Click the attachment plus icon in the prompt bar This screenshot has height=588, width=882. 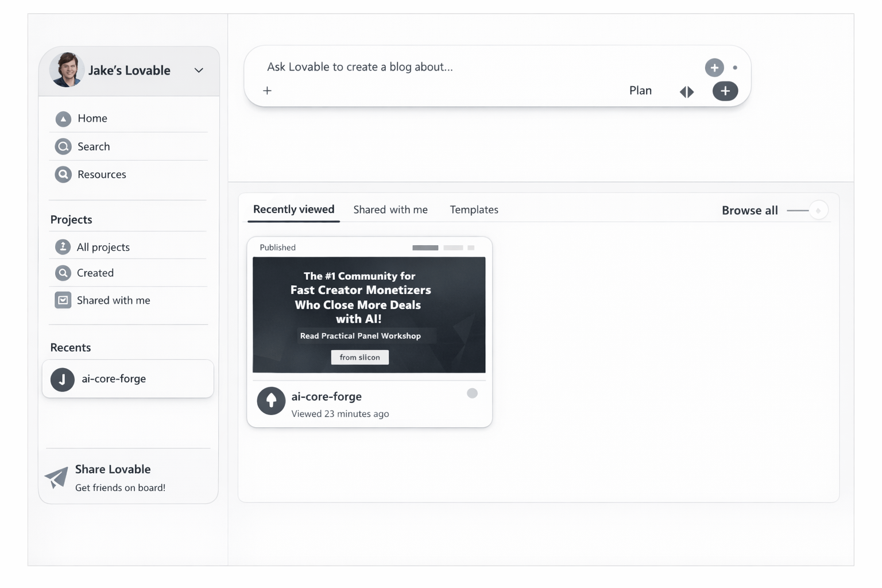click(267, 90)
